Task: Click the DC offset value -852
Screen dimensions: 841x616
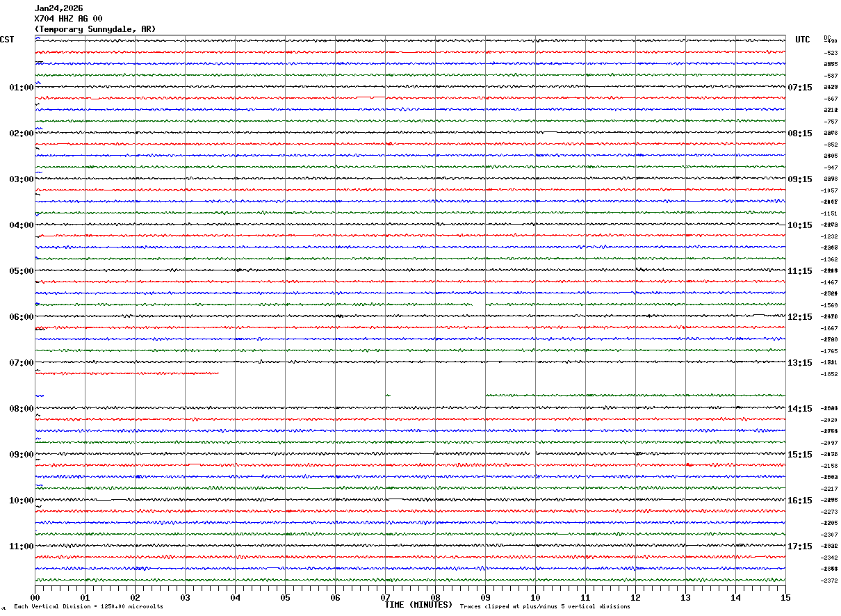Action: coord(830,145)
